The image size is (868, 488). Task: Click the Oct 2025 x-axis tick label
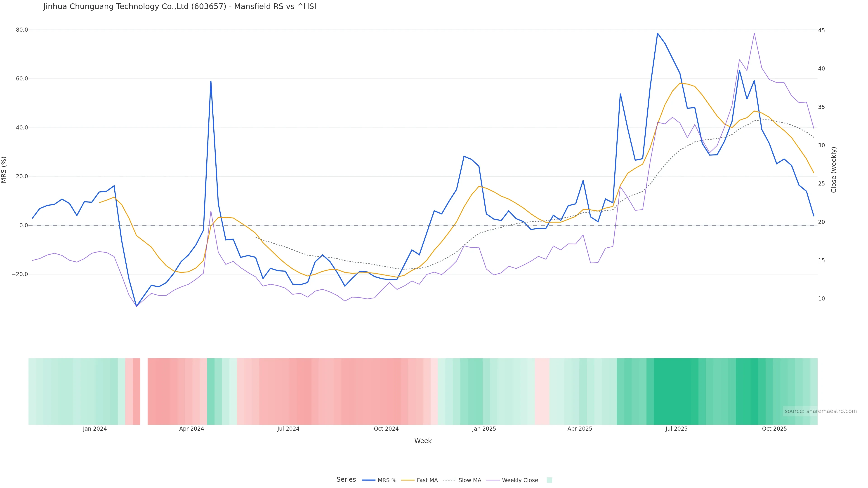774,429
